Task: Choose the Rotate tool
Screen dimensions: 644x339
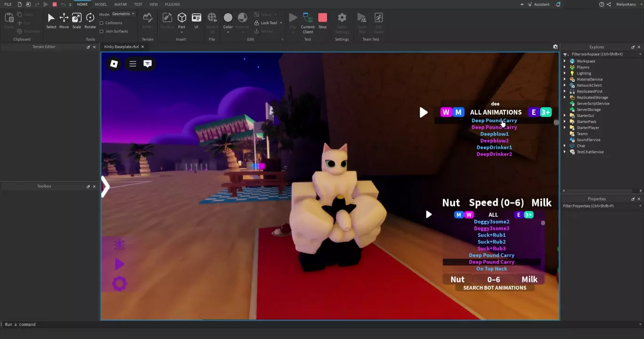Action: (90, 20)
